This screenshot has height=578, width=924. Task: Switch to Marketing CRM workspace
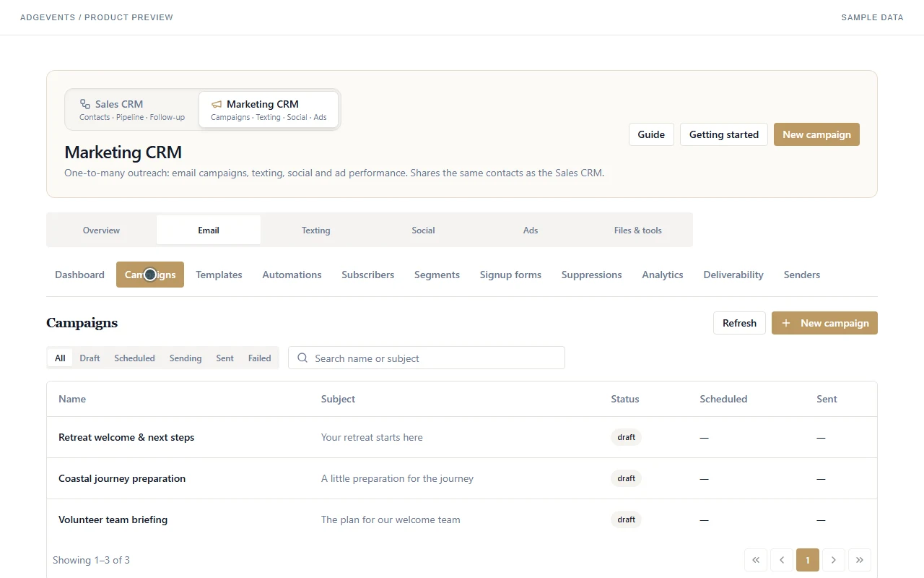coord(269,110)
